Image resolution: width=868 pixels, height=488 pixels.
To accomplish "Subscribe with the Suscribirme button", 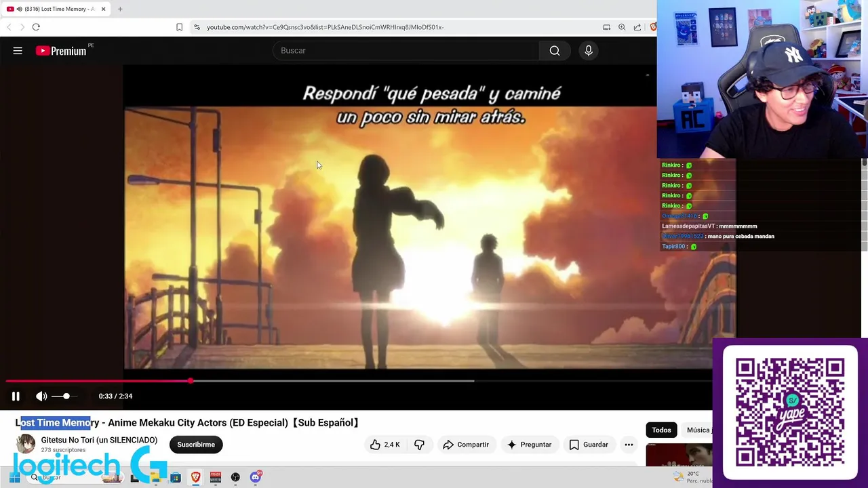I will tap(196, 445).
